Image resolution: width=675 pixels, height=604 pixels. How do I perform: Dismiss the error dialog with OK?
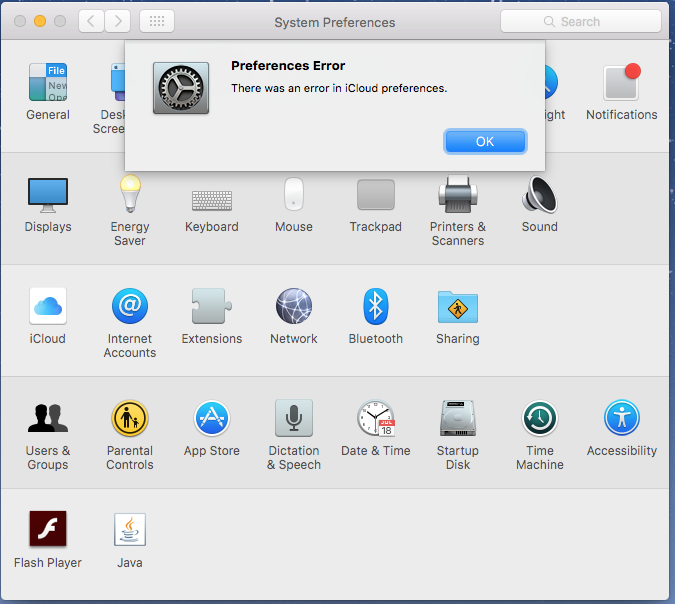[x=485, y=142]
